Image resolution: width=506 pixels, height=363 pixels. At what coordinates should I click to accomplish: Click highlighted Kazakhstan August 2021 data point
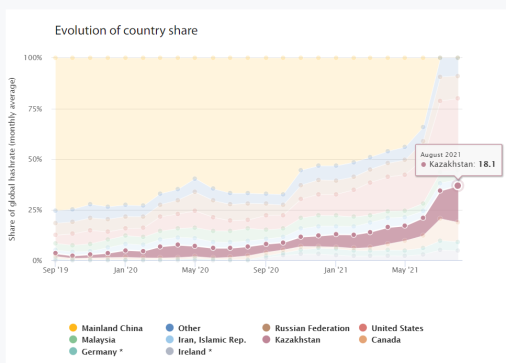458,186
